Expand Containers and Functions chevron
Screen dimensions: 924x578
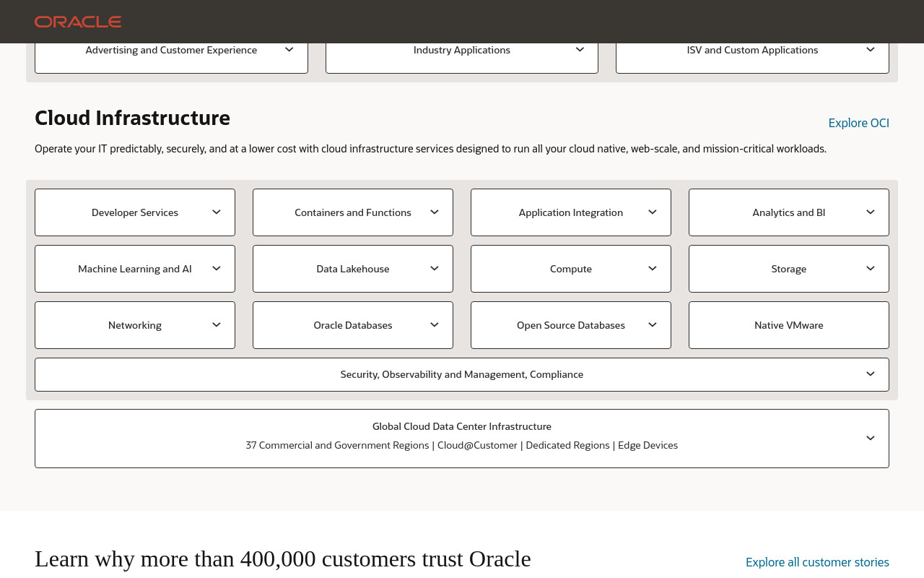point(434,212)
